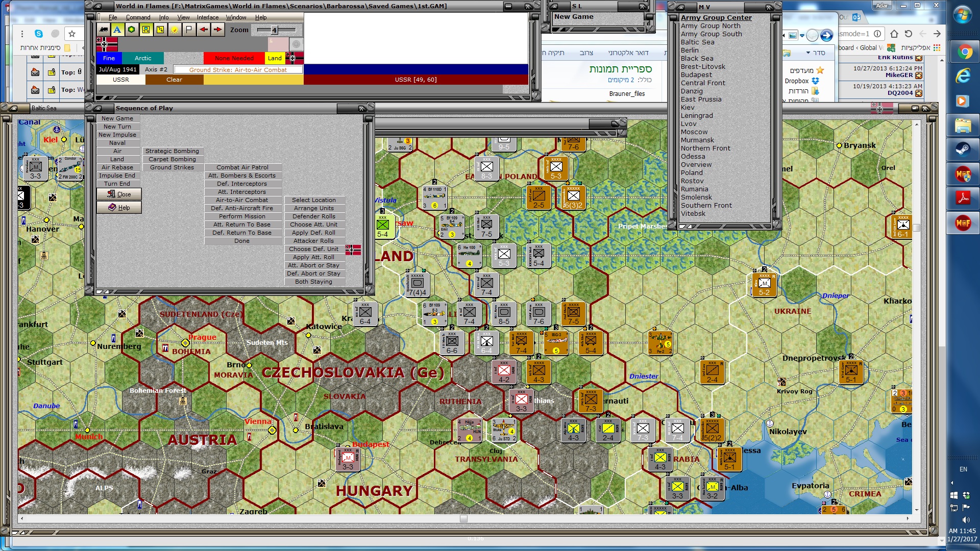The height and width of the screenshot is (551, 980).
Task: Select the Bf 110D aircraft counter on the map
Action: (x=434, y=197)
